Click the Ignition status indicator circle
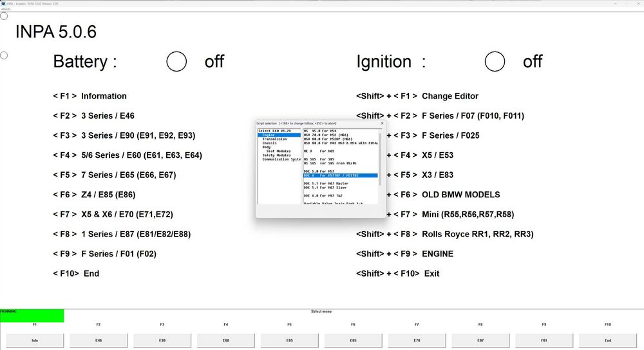644x350 pixels. [495, 62]
